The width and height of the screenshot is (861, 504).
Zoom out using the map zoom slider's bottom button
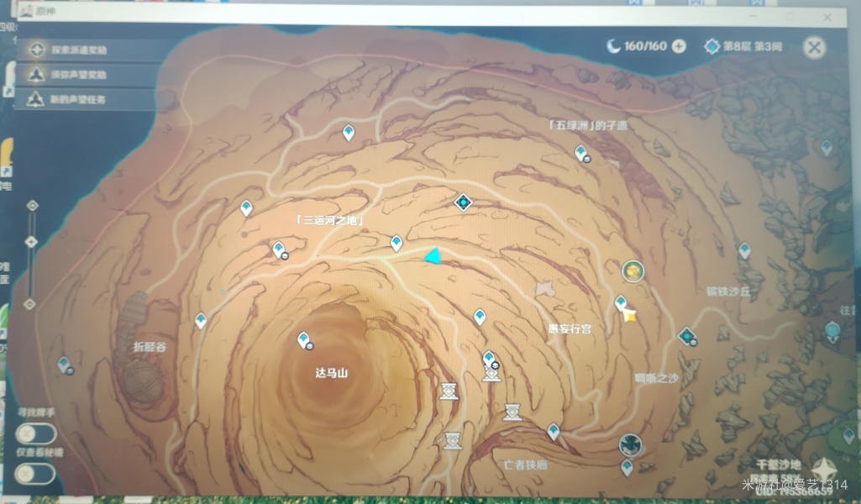point(30,303)
